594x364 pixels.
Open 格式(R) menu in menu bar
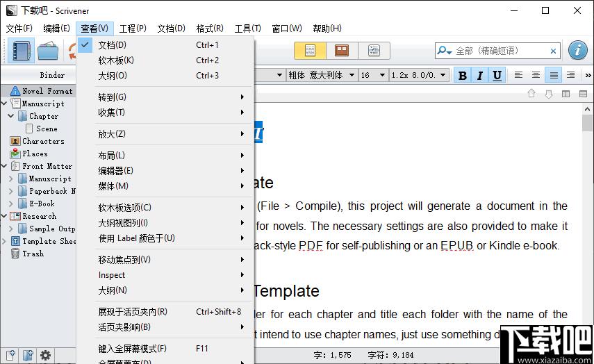(x=210, y=28)
